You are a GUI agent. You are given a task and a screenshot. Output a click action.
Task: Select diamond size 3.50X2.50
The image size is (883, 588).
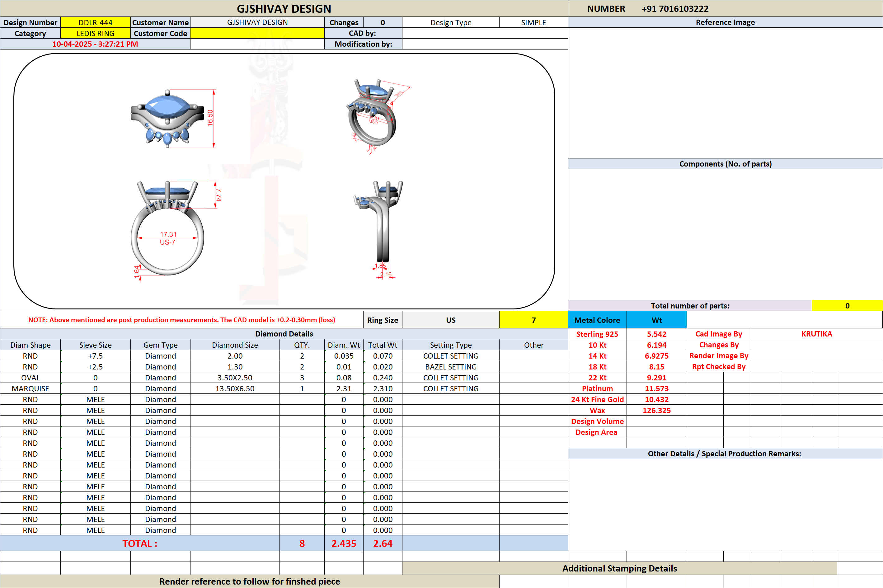point(235,378)
